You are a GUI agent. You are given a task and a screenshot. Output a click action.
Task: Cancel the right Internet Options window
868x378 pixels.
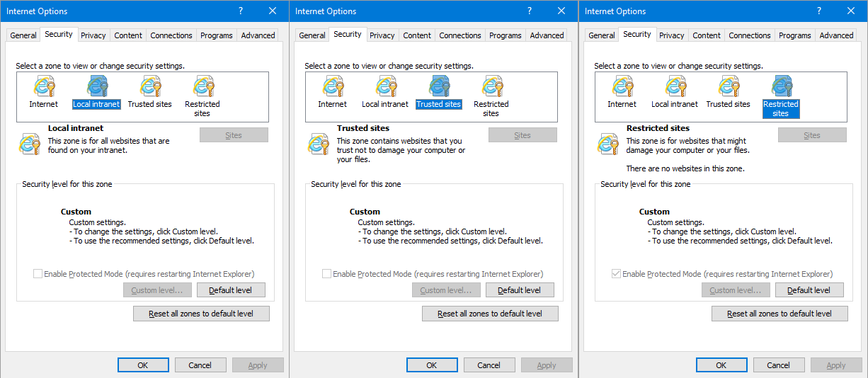[x=779, y=365]
